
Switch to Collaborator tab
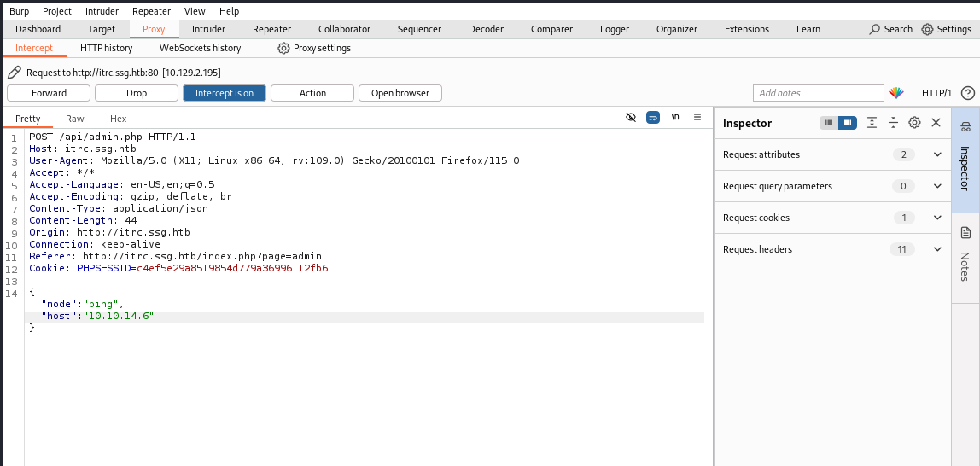pyautogui.click(x=344, y=29)
